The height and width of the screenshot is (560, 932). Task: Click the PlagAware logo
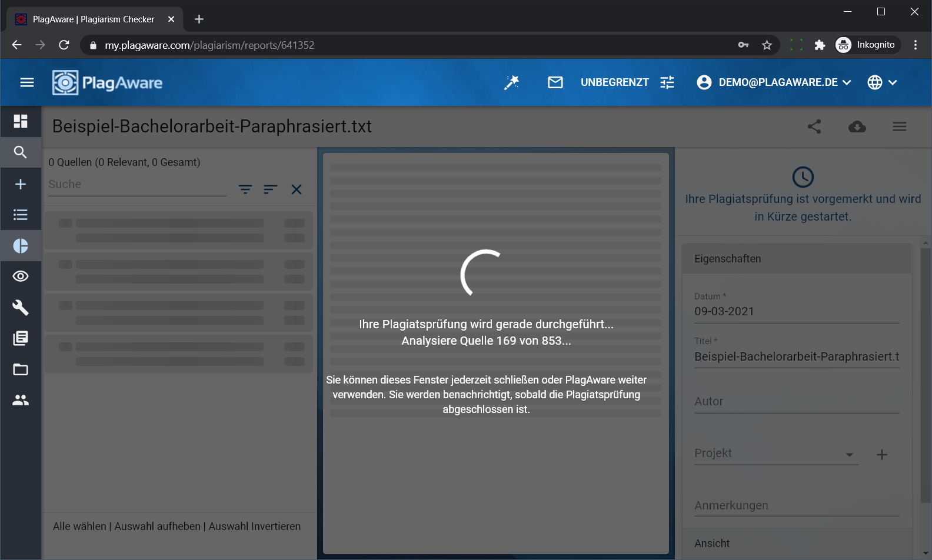point(108,83)
